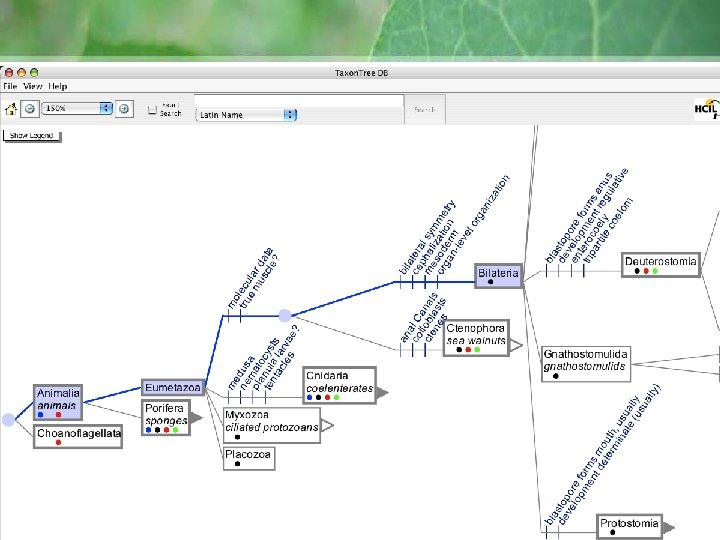Select the Cnidaria coelenterates node

(x=339, y=385)
